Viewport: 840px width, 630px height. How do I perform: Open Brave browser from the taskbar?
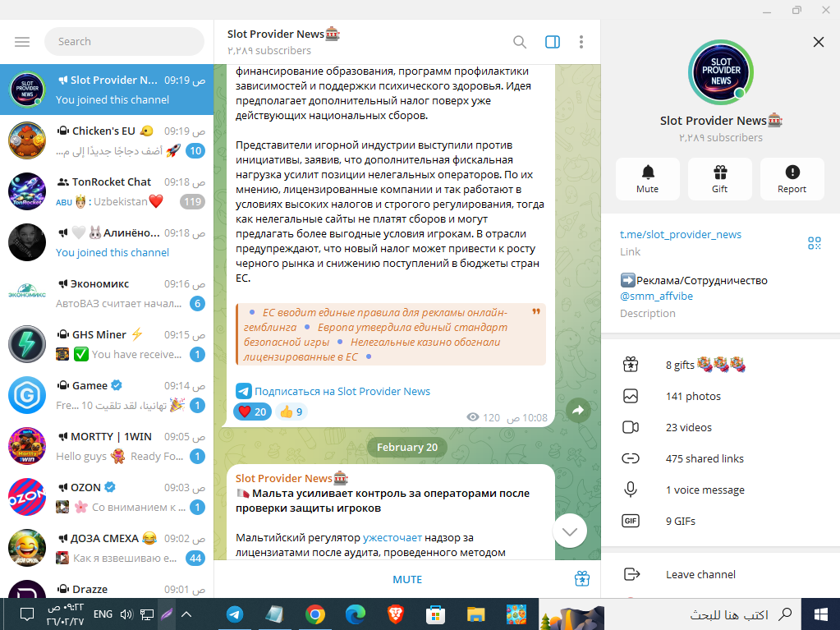click(395, 614)
